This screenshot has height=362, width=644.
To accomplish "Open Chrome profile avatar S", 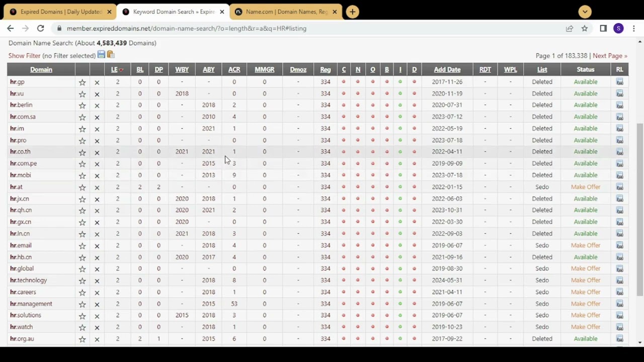I will [x=618, y=28].
